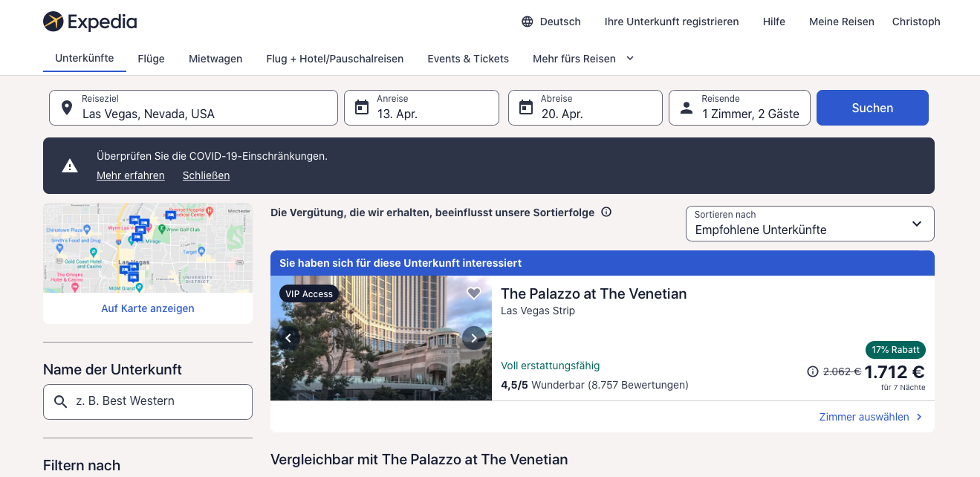
Task: Switch to the Flüge tab
Action: coord(151,59)
